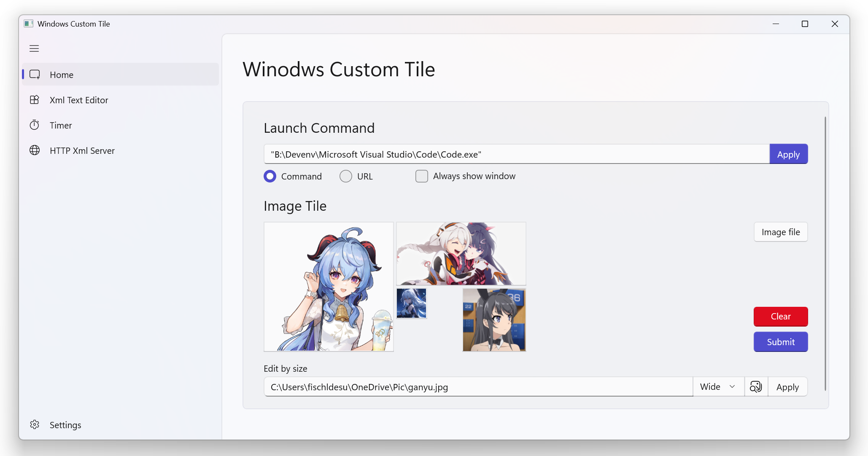This screenshot has width=868, height=456.
Task: Navigate to the Timer page
Action: [x=121, y=125]
